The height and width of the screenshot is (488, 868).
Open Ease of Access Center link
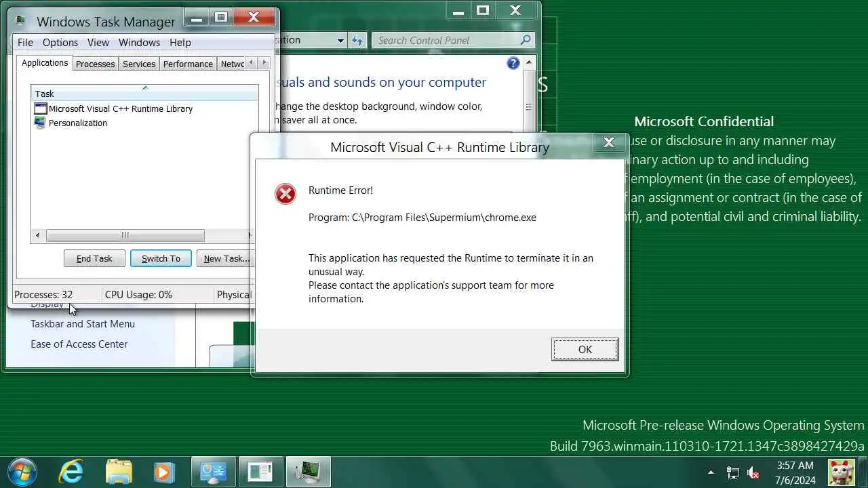coord(79,344)
